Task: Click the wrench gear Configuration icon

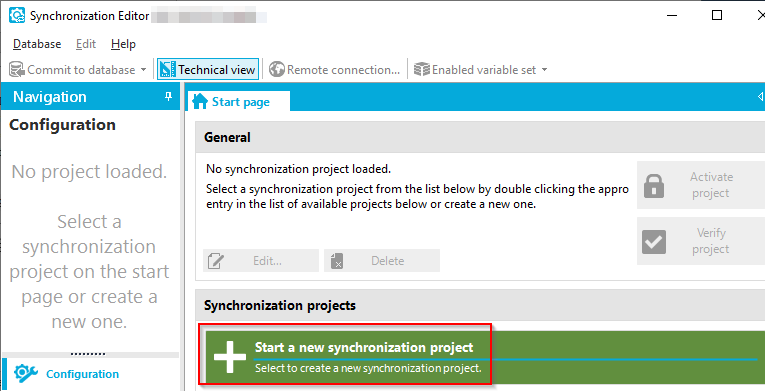Action: coord(26,374)
